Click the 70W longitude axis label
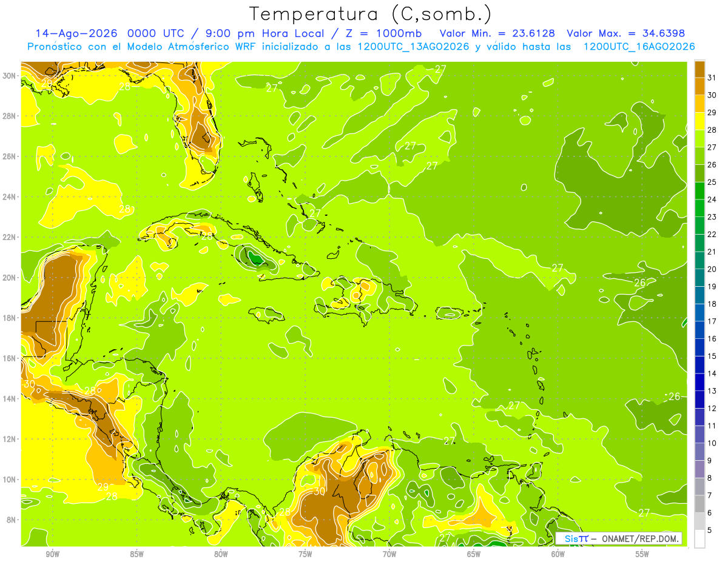Screen dimensions: 728x562 pyautogui.click(x=389, y=554)
